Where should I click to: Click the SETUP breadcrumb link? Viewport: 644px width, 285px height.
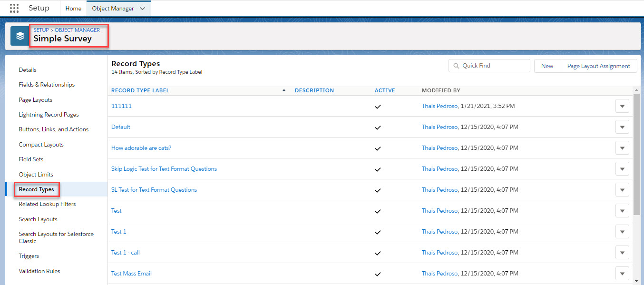[41, 30]
